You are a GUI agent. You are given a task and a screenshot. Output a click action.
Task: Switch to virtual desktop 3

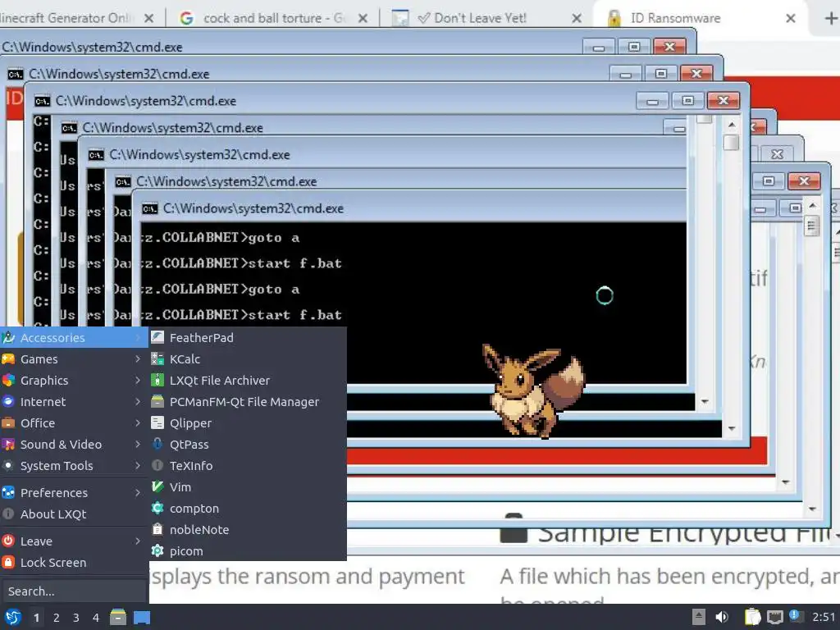coord(76,618)
